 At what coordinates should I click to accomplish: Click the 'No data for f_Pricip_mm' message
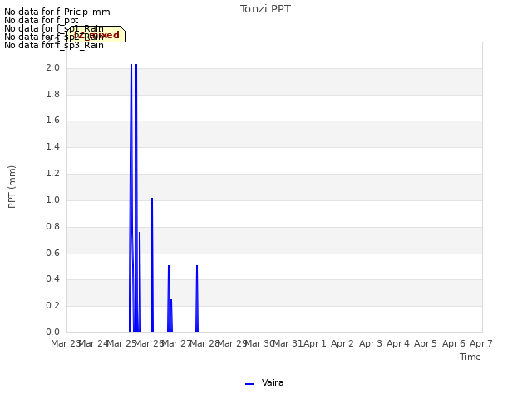pos(57,12)
